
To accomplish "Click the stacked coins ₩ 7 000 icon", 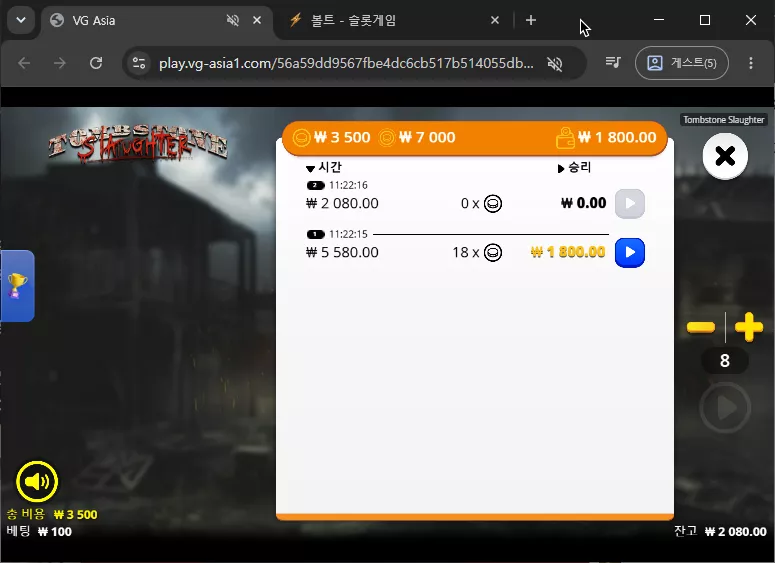I will tap(387, 137).
